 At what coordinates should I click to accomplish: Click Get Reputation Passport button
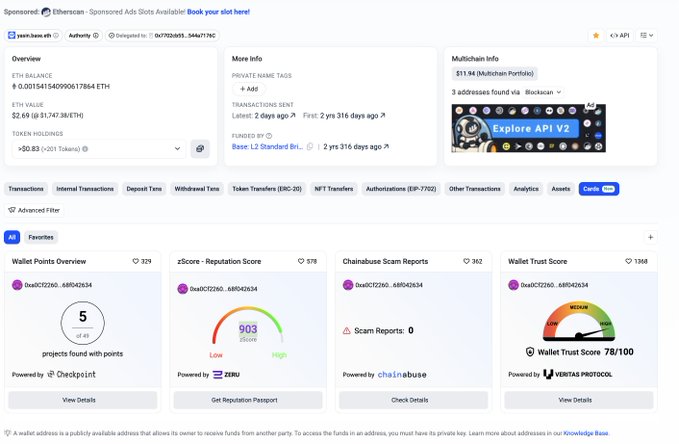point(248,400)
